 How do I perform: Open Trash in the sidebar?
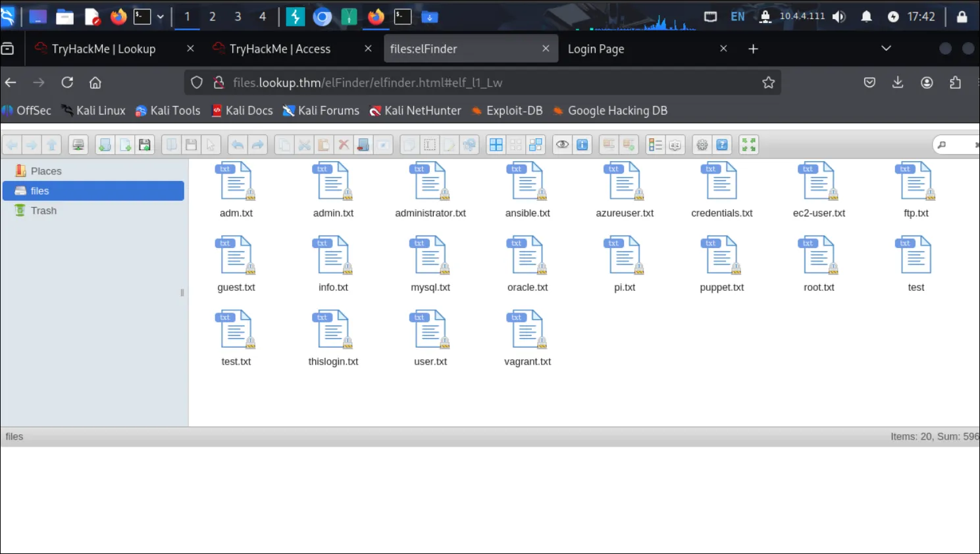(93, 211)
